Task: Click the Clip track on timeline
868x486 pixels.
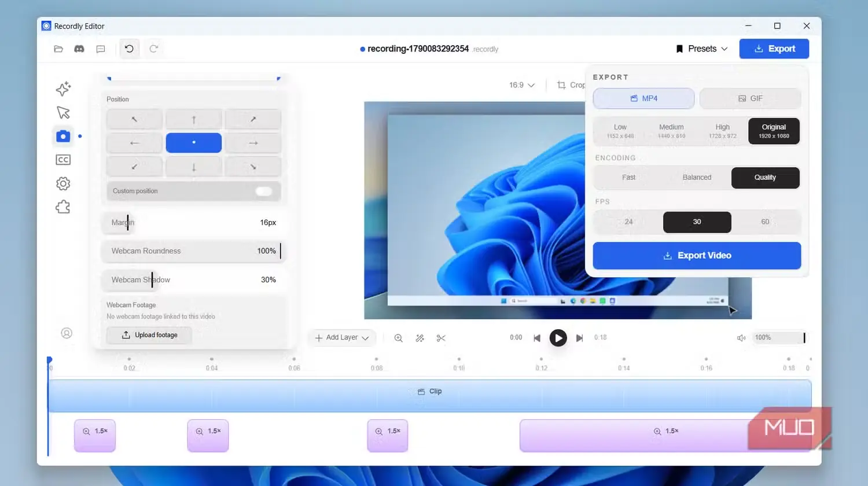Action: [x=429, y=396]
